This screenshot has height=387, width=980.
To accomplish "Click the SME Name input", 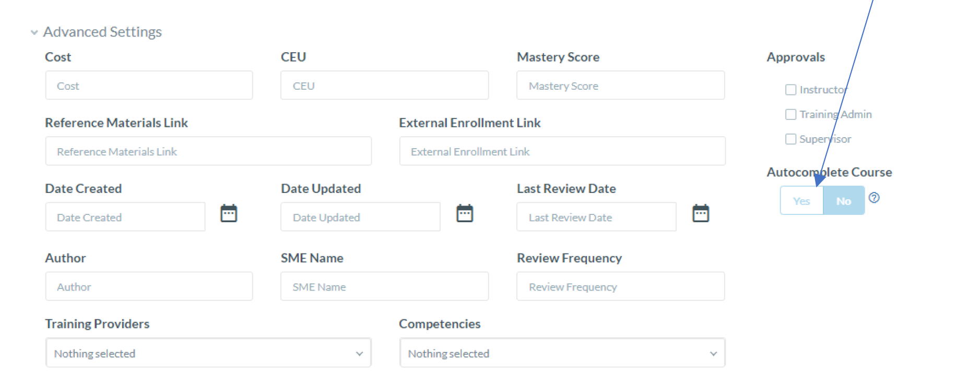I will 384,286.
